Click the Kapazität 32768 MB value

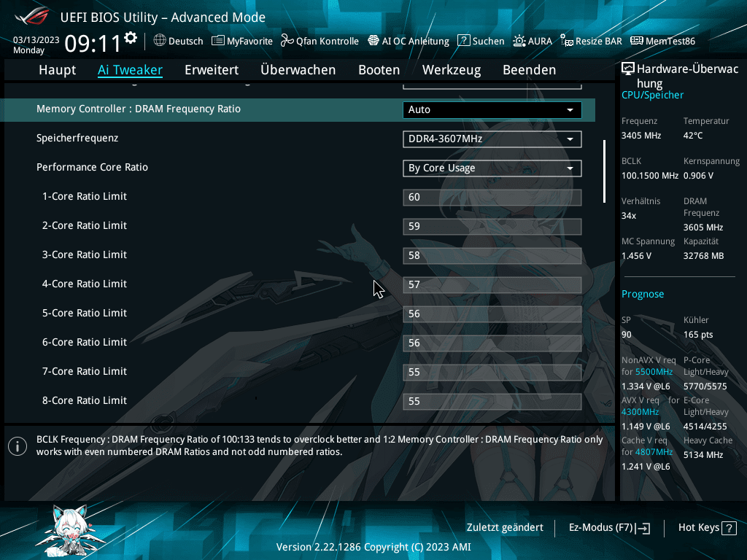704,256
